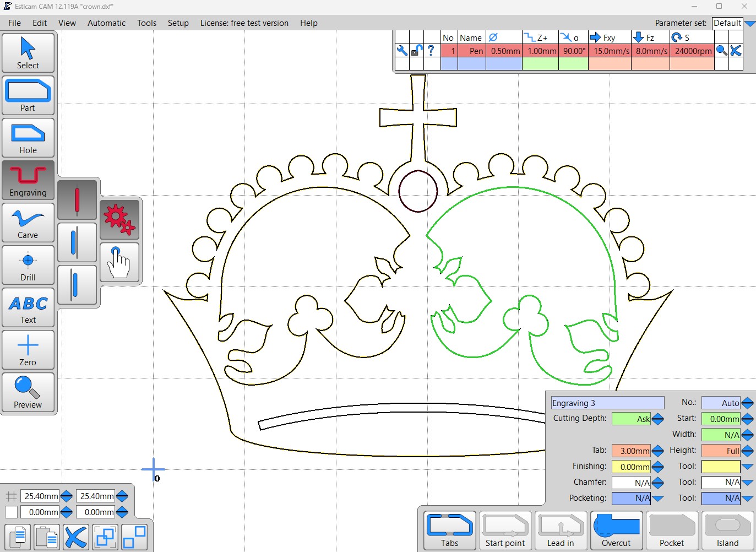Expand the Parameter set Default dropdown
Screen dimensions: 756x552
[749, 23]
